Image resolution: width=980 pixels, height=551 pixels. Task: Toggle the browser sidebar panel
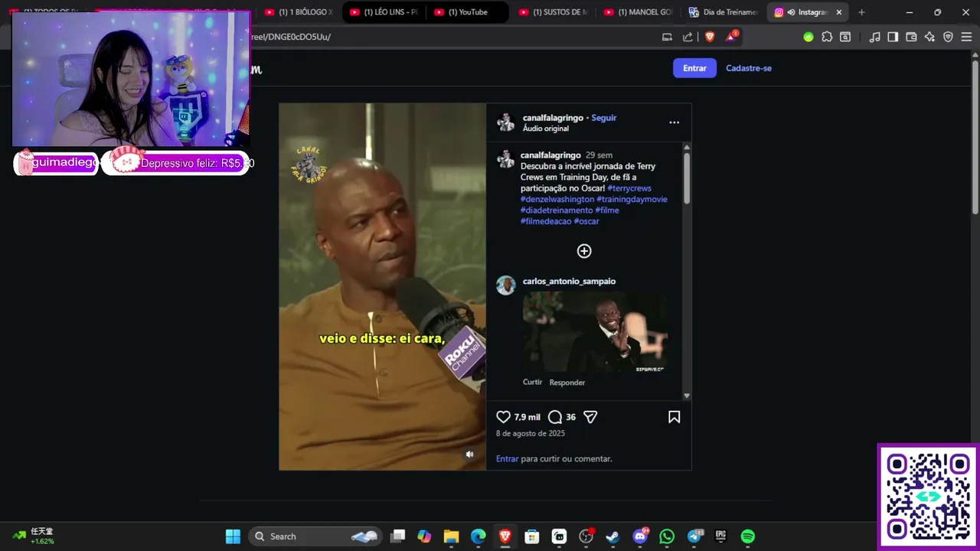893,37
